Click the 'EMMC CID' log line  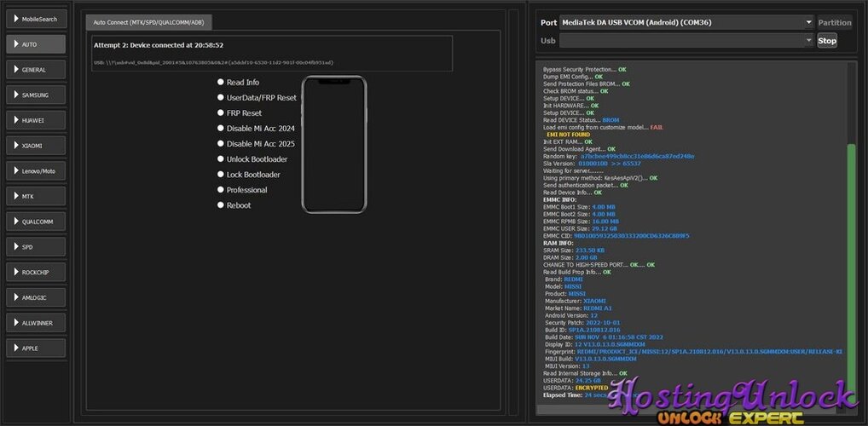click(x=616, y=236)
